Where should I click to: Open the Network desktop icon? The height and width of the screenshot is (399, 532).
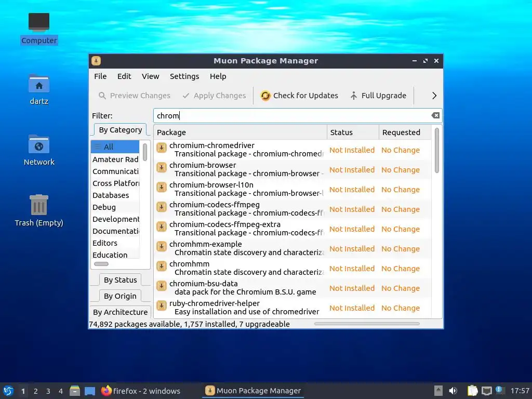pyautogui.click(x=38, y=144)
